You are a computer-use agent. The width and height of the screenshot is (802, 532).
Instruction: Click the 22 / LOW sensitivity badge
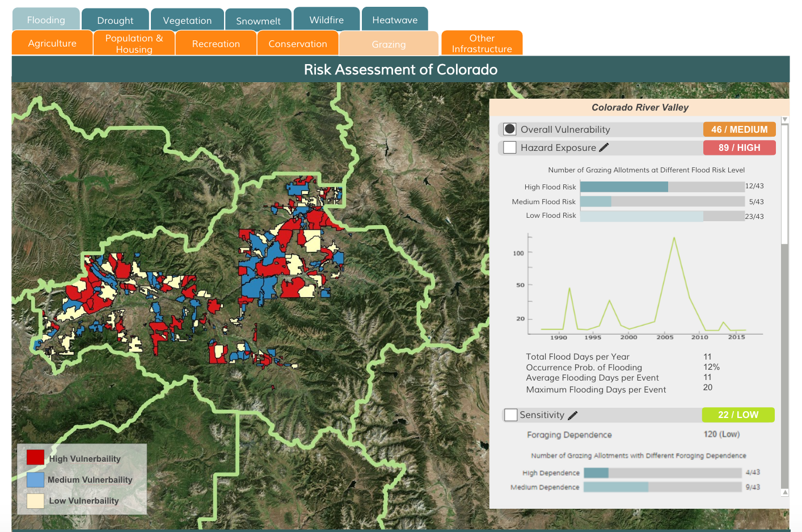tap(738, 415)
